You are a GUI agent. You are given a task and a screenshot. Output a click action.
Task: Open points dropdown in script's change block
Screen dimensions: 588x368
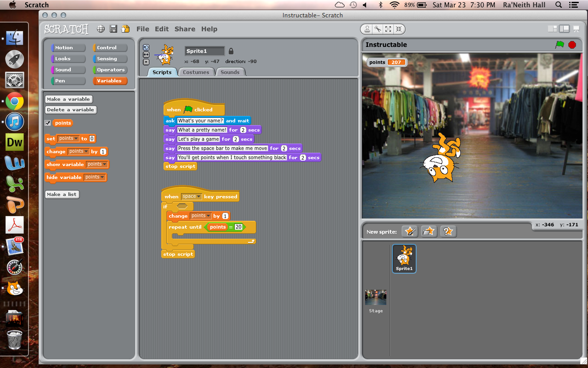[x=201, y=216]
